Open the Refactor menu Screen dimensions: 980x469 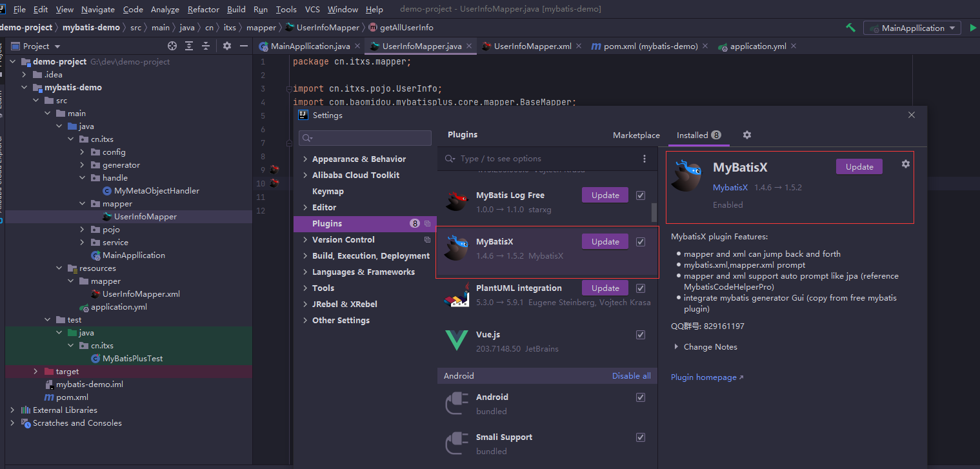[203, 9]
